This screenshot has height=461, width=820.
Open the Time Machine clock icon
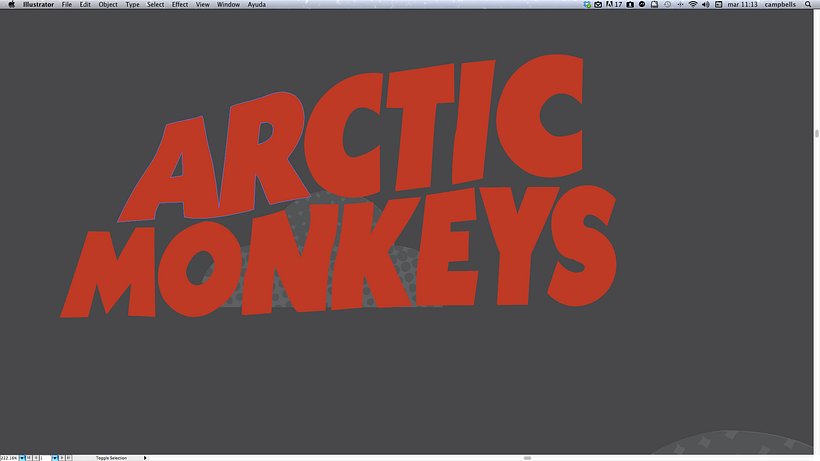click(668, 4)
